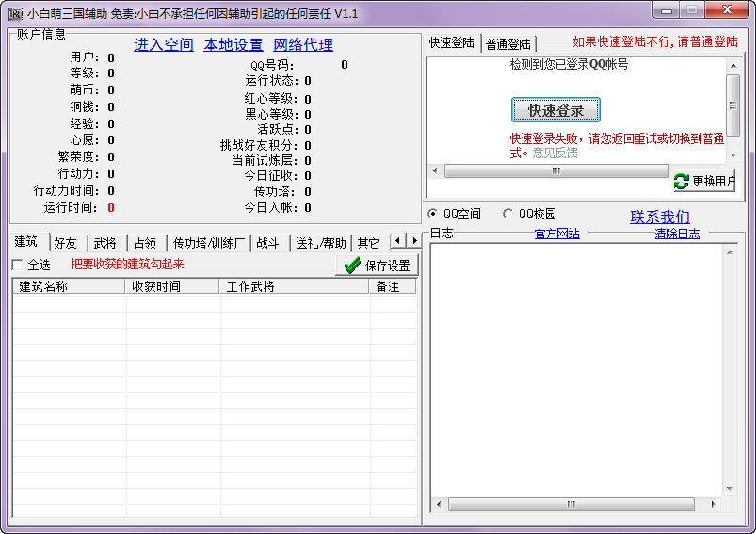Screen dimensions: 756x534
Task: Click login panel horizontal scrollbar thumb
Action: (x=555, y=170)
